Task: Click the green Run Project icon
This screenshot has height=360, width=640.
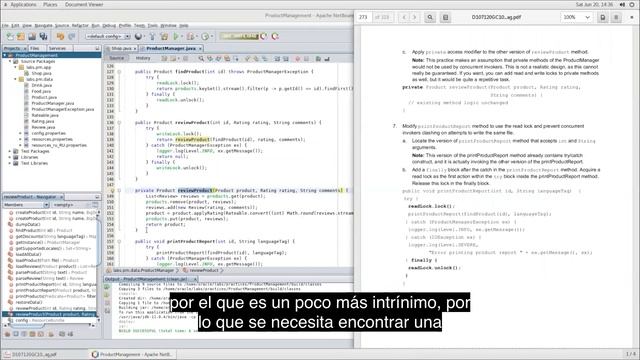Action: 176,36
